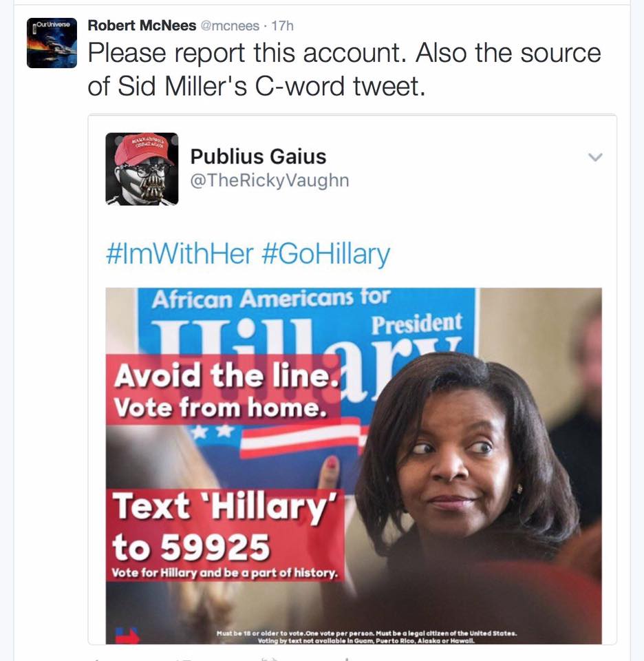Screen dimensions: 644x661
Task: Open the @mcnees handle link
Action: coord(230,25)
